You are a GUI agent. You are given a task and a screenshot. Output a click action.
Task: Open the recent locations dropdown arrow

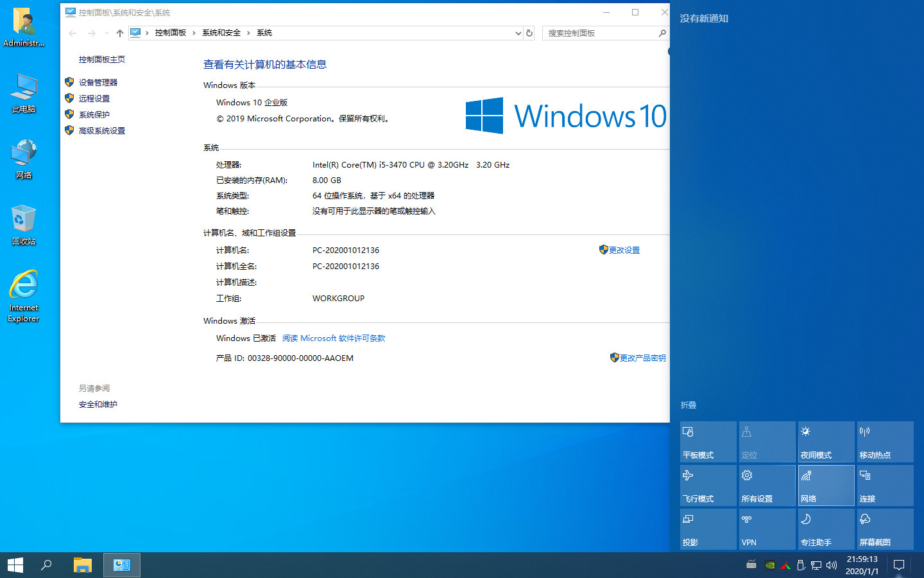click(x=107, y=33)
